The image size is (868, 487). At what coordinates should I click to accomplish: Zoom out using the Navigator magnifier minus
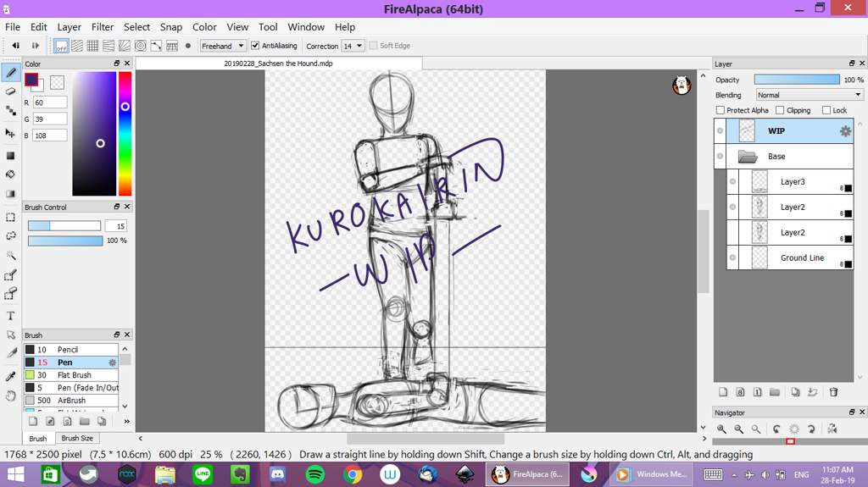coord(739,429)
